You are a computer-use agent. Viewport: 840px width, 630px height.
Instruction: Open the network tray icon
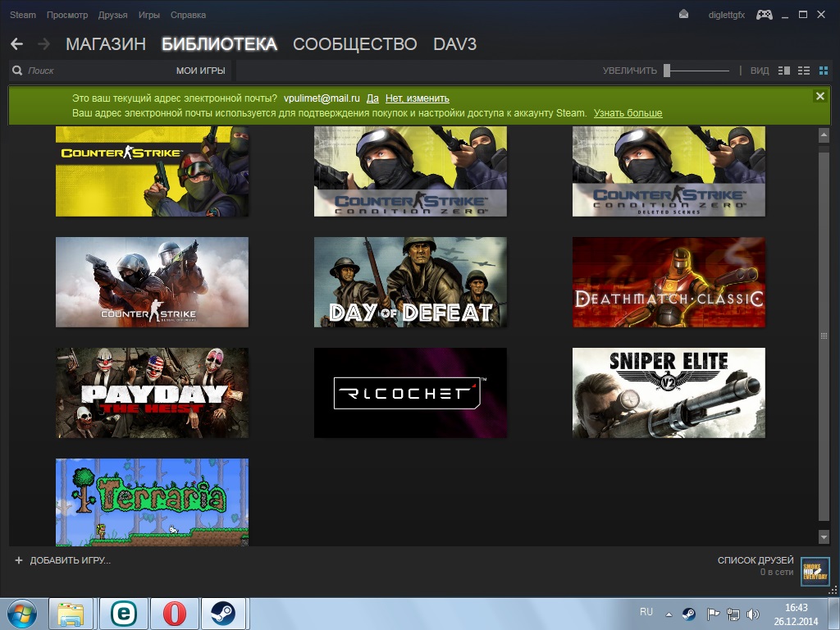pyautogui.click(x=733, y=614)
